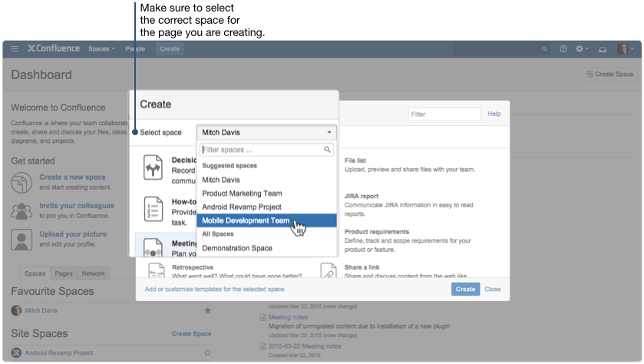Expand the settings gear dropdown arrow
644x364 pixels.
(x=587, y=48)
